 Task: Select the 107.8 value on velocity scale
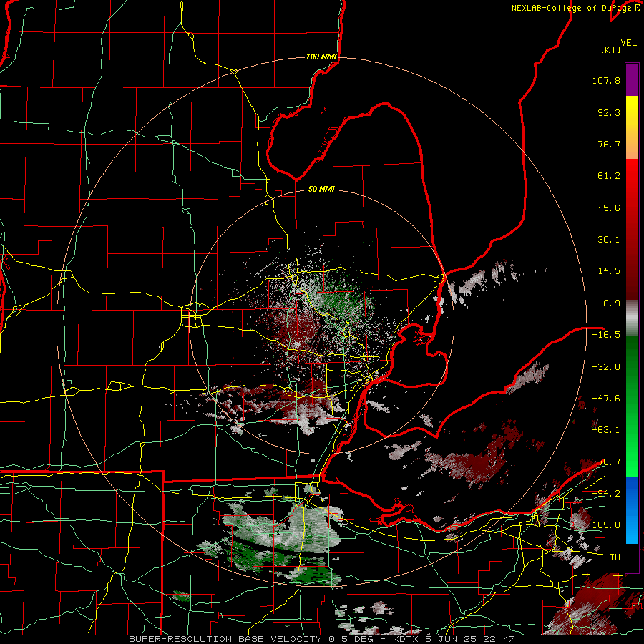(606, 80)
